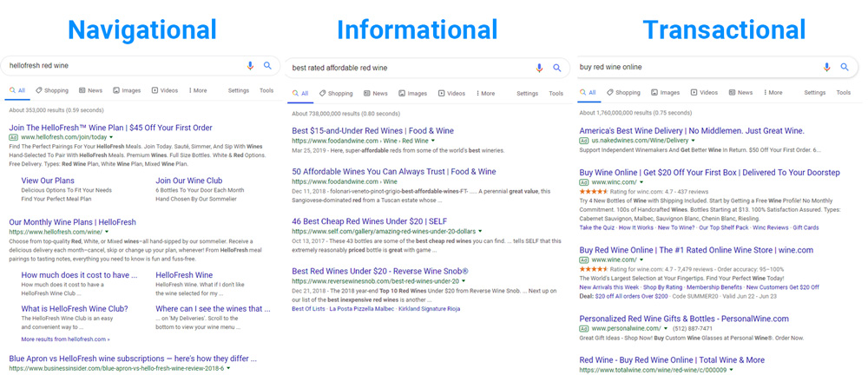Image resolution: width=868 pixels, height=375 pixels.
Task: Click Winc Reviews sitelink
Action: click(x=771, y=227)
